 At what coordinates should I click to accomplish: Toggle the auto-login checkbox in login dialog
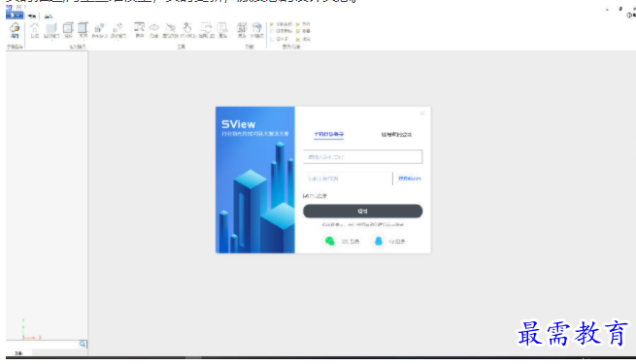point(306,196)
